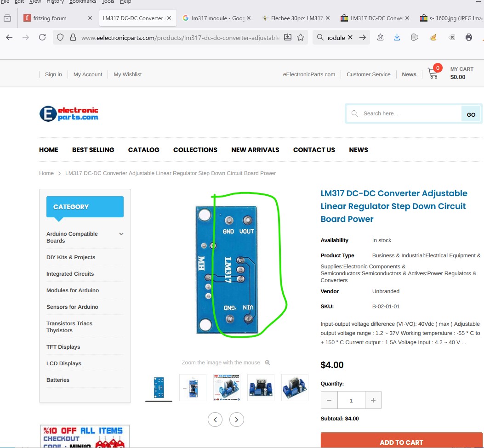The height and width of the screenshot is (448, 484).
Task: Click the print icon in the toolbar
Action: [x=468, y=37]
